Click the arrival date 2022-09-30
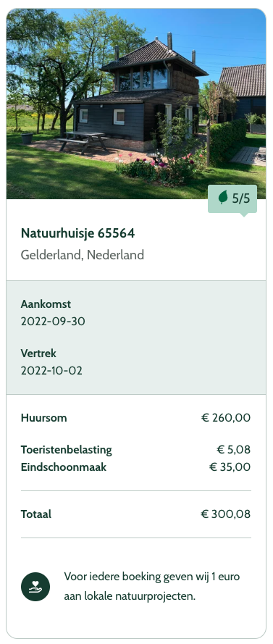The image size is (273, 644). coord(53,321)
